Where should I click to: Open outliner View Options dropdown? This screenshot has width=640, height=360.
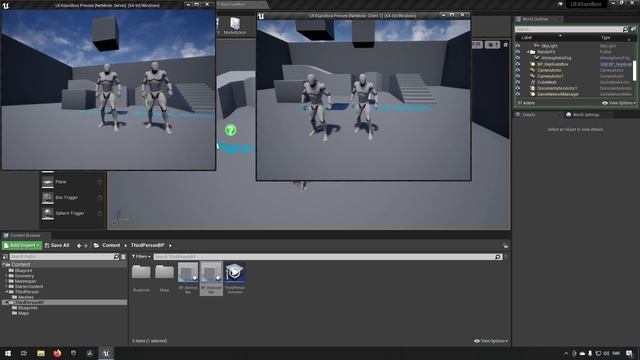tap(619, 103)
